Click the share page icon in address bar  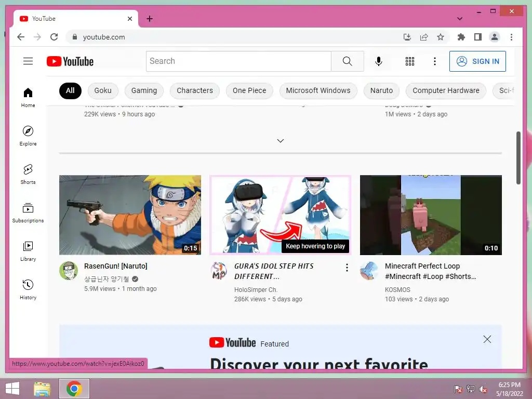click(424, 37)
